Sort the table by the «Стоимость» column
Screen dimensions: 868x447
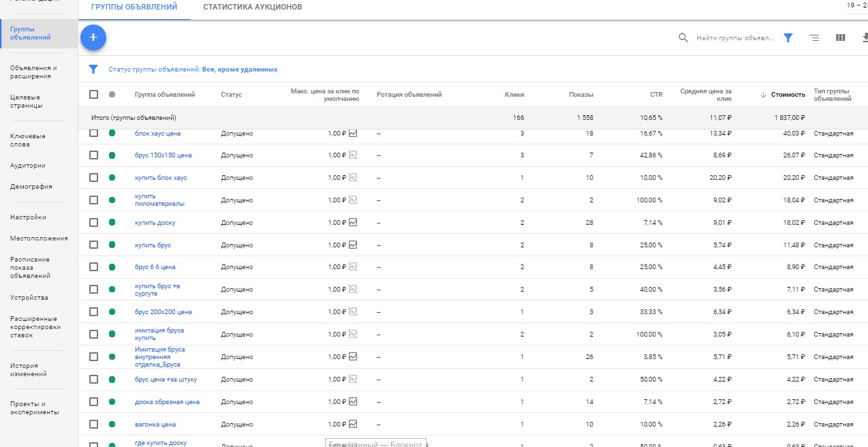pos(788,95)
